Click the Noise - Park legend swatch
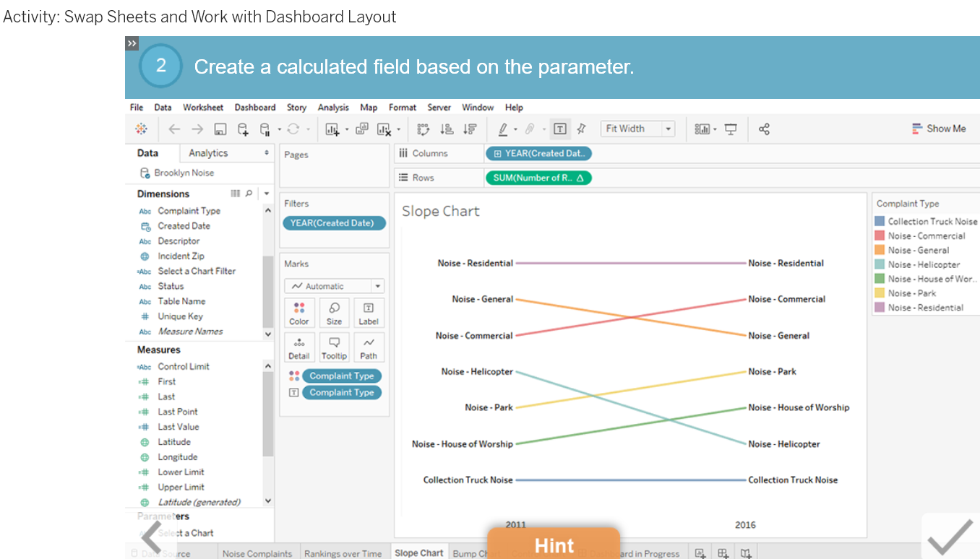 pos(880,293)
